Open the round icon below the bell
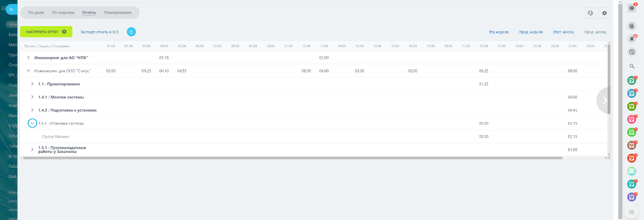The height and width of the screenshot is (220, 644). point(632,52)
